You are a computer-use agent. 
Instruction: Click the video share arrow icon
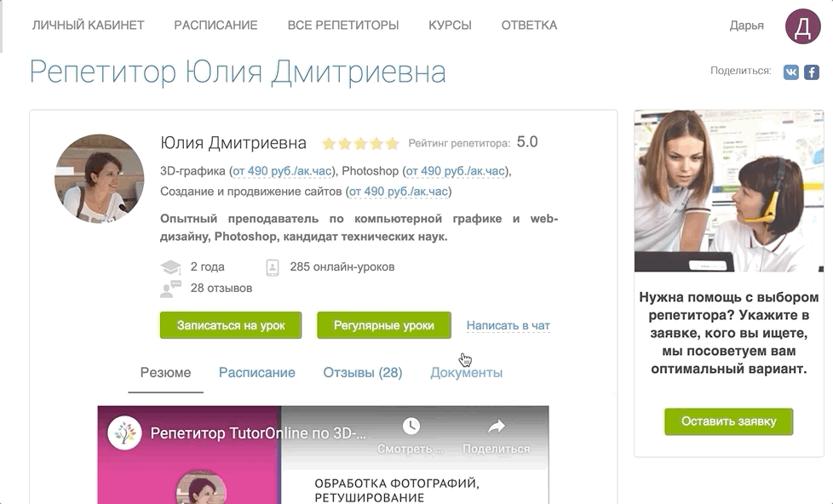pyautogui.click(x=497, y=426)
